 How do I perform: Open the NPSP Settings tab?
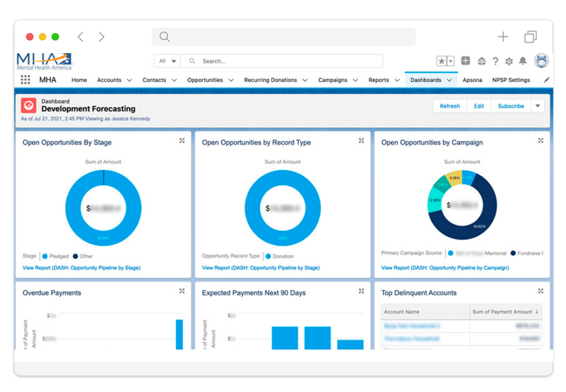point(511,80)
